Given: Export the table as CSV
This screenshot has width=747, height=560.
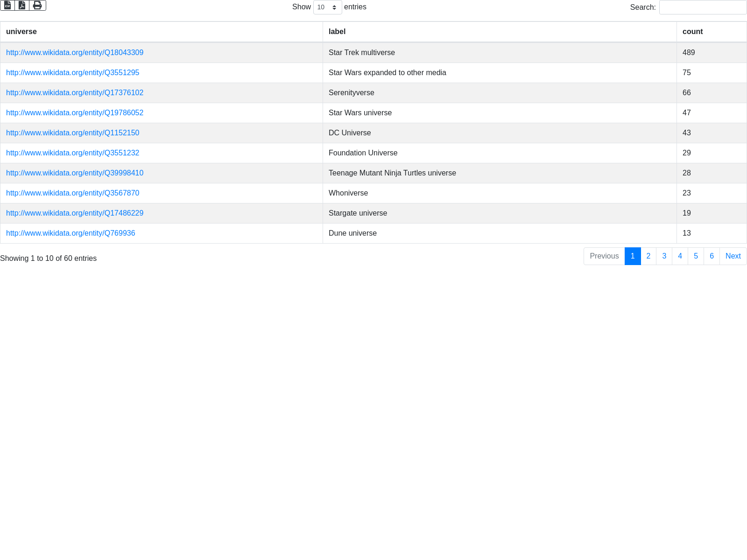Looking at the screenshot, I should point(7,5).
